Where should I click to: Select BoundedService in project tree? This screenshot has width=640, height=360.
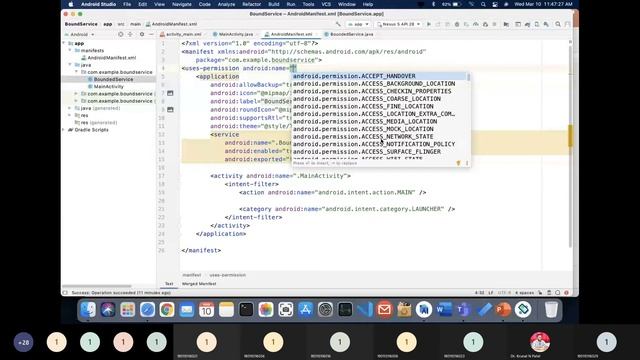click(x=113, y=79)
